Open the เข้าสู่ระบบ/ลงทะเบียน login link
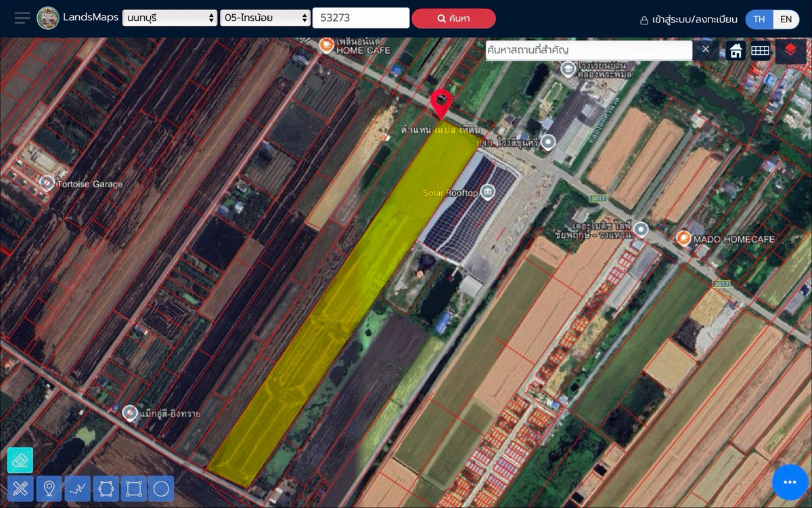This screenshot has width=812, height=508. click(x=689, y=20)
